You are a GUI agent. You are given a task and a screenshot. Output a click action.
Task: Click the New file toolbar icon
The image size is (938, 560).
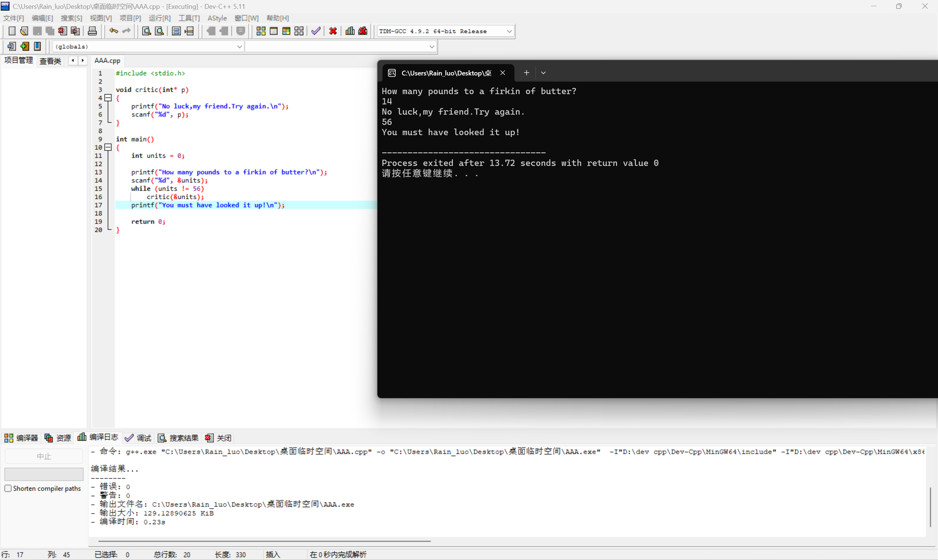pos(12,31)
